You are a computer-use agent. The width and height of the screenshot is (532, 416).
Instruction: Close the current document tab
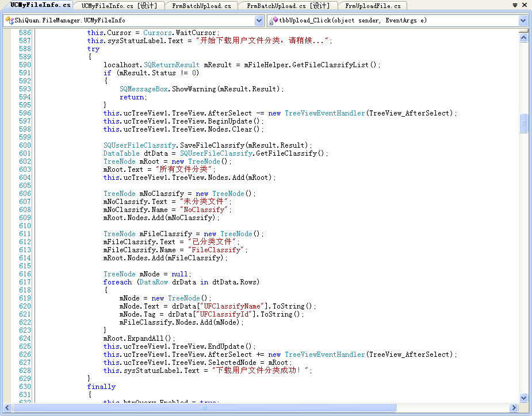coord(525,5)
